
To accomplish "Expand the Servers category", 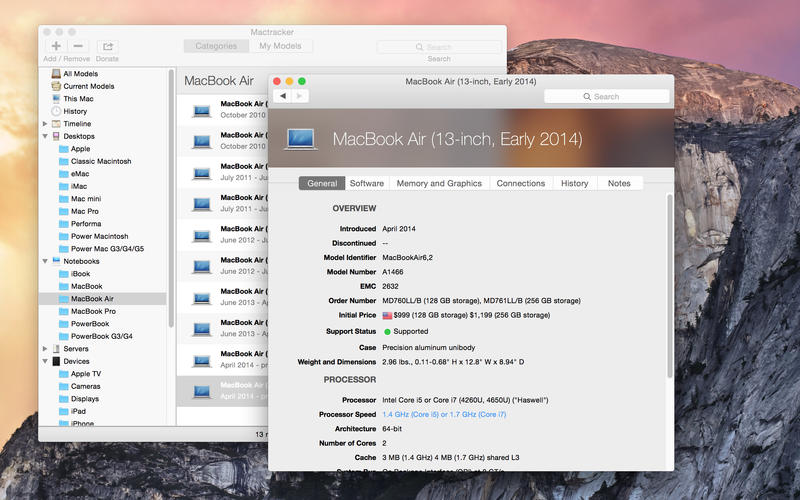I will (x=45, y=349).
